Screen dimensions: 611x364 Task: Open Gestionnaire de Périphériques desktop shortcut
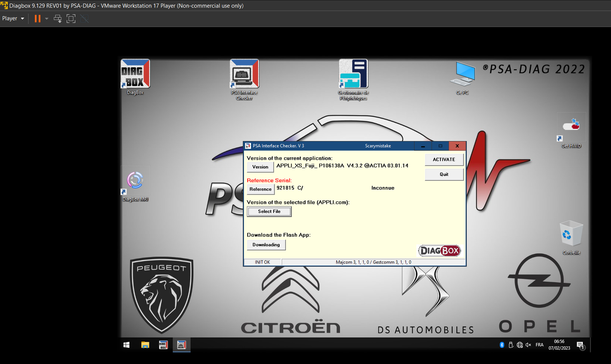pyautogui.click(x=353, y=79)
